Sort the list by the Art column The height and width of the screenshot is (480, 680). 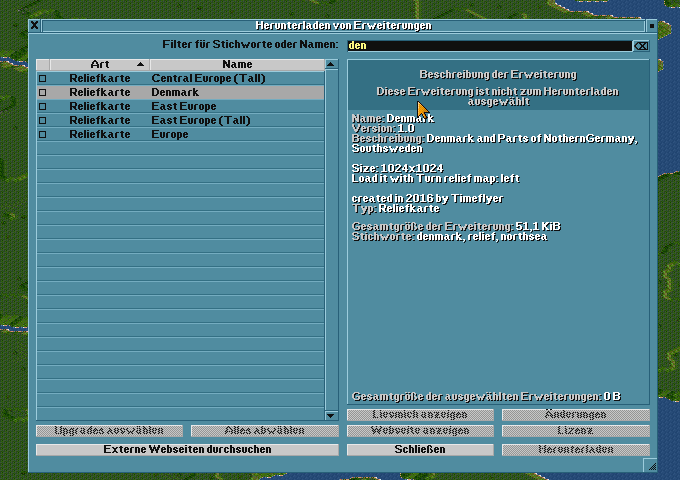(100, 64)
